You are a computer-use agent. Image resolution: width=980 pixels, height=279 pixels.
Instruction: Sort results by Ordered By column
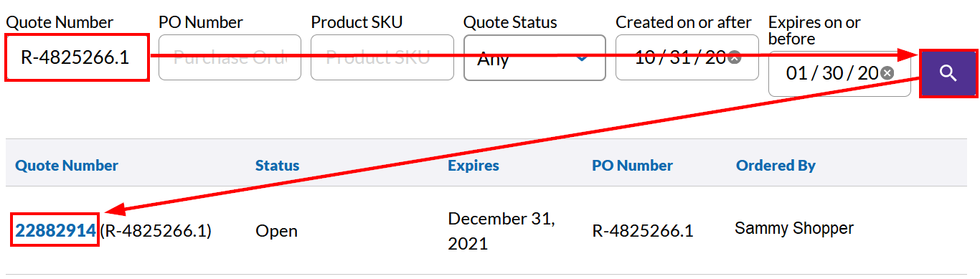pos(776,166)
